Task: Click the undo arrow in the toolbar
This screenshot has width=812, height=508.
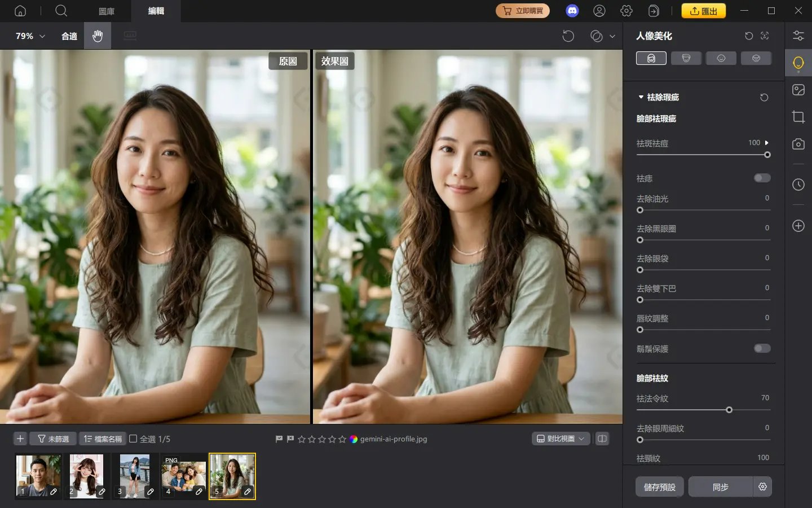Action: (x=568, y=36)
